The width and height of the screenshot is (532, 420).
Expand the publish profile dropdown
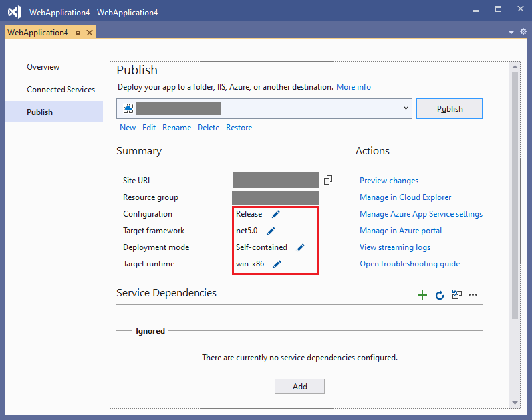(406, 108)
